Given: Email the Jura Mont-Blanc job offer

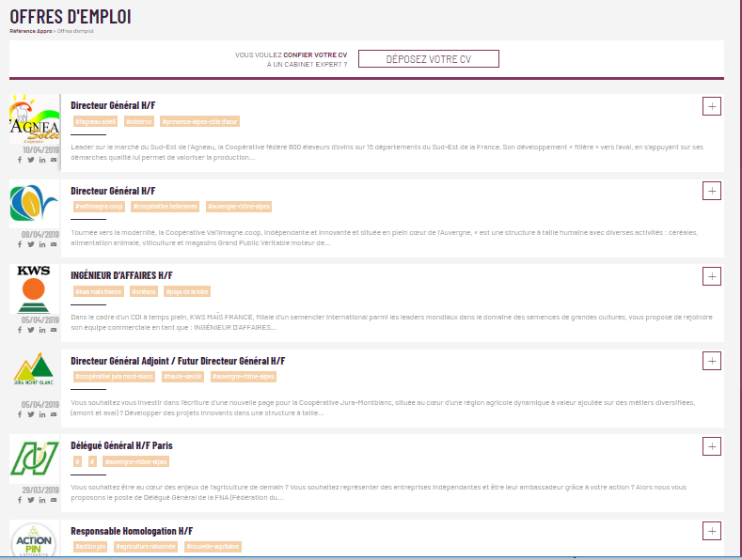Looking at the screenshot, I should 54,414.
